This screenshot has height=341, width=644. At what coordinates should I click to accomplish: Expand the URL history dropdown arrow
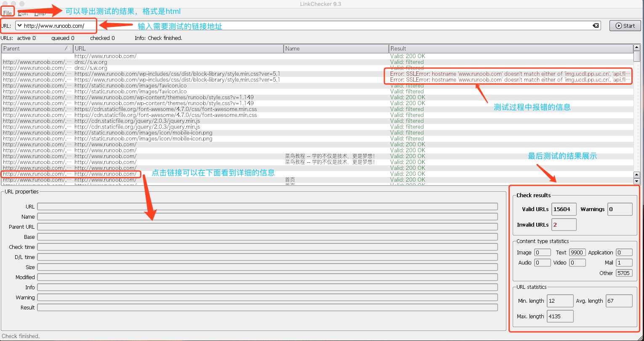click(x=19, y=26)
